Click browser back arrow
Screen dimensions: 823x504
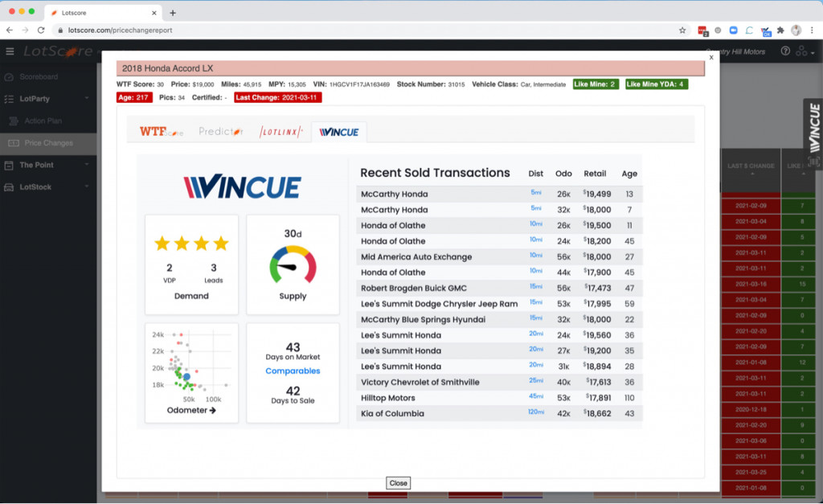point(10,30)
